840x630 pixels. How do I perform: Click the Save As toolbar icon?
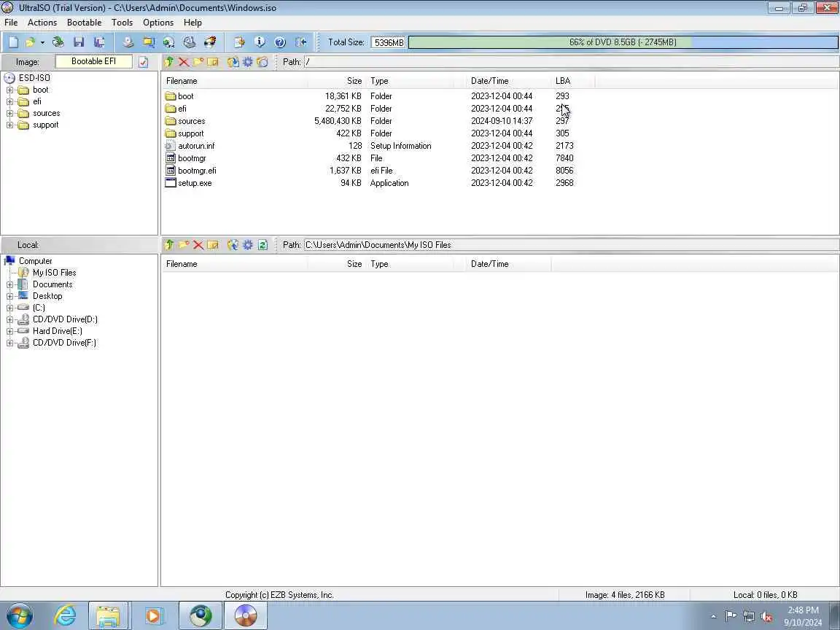(x=99, y=42)
